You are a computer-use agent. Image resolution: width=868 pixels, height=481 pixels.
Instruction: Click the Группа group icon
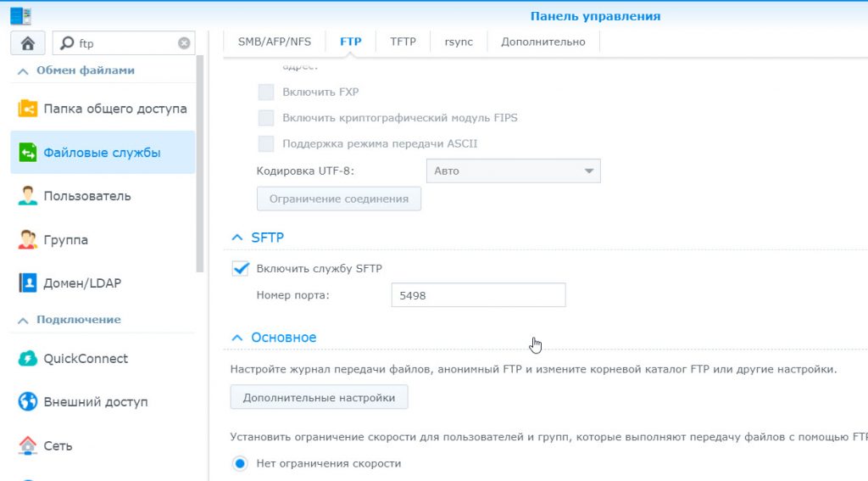point(27,239)
